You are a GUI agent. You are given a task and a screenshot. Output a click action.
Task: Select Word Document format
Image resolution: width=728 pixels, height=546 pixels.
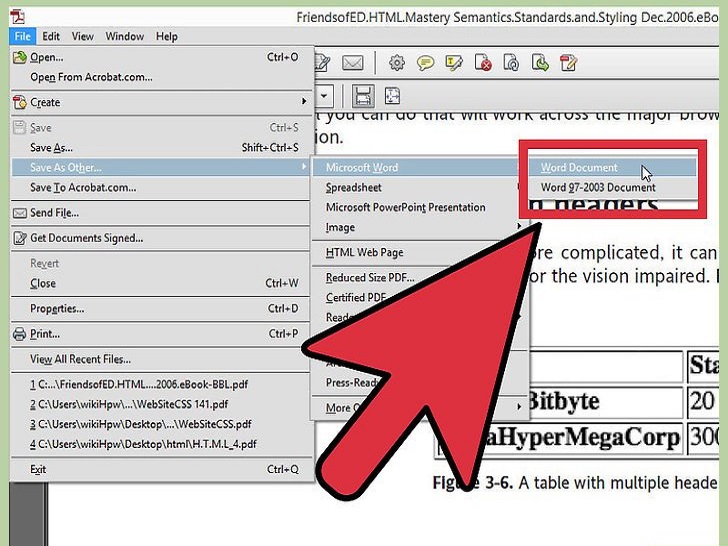tap(613, 168)
